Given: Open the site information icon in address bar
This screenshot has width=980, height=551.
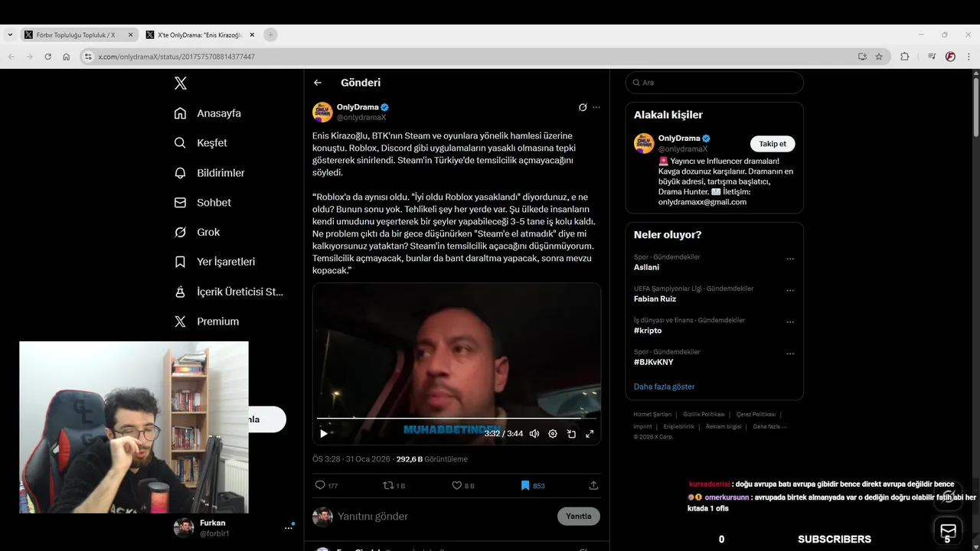Looking at the screenshot, I should coord(89,57).
